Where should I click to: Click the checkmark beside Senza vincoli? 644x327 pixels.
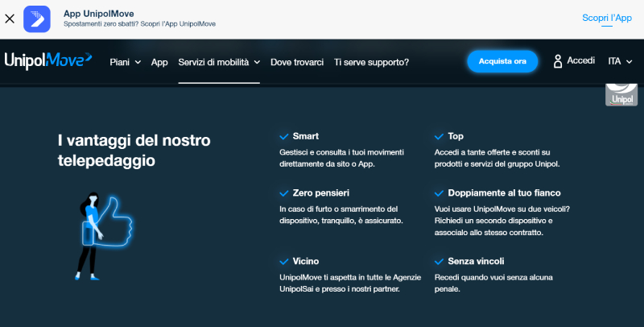[x=439, y=262]
